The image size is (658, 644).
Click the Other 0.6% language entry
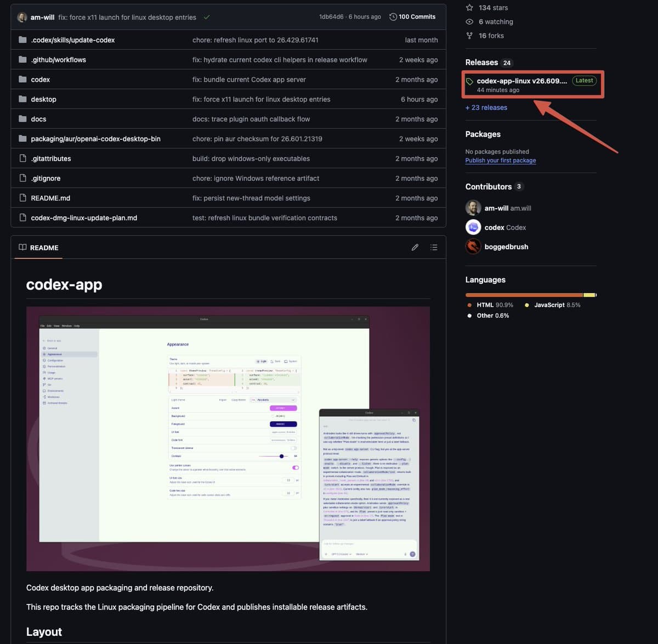coord(488,316)
